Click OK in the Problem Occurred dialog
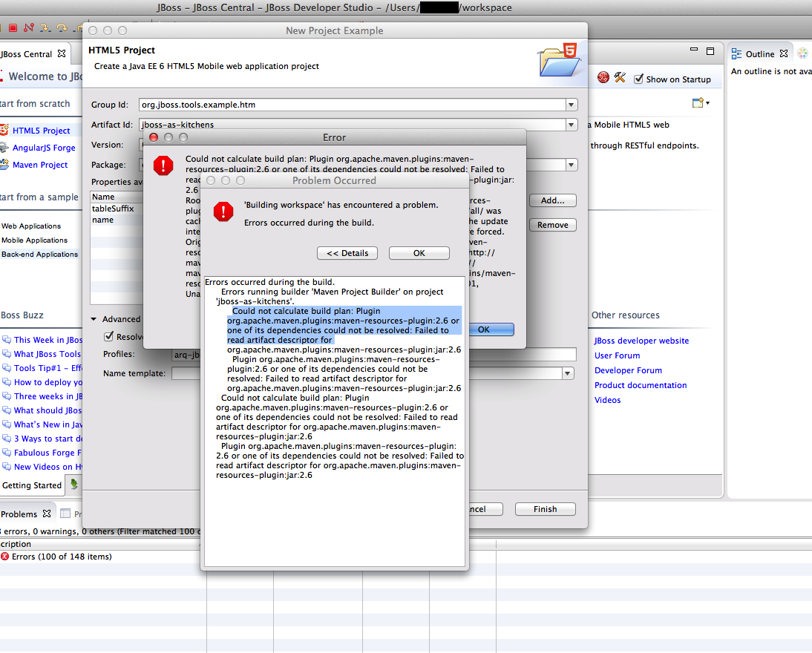 419,253
